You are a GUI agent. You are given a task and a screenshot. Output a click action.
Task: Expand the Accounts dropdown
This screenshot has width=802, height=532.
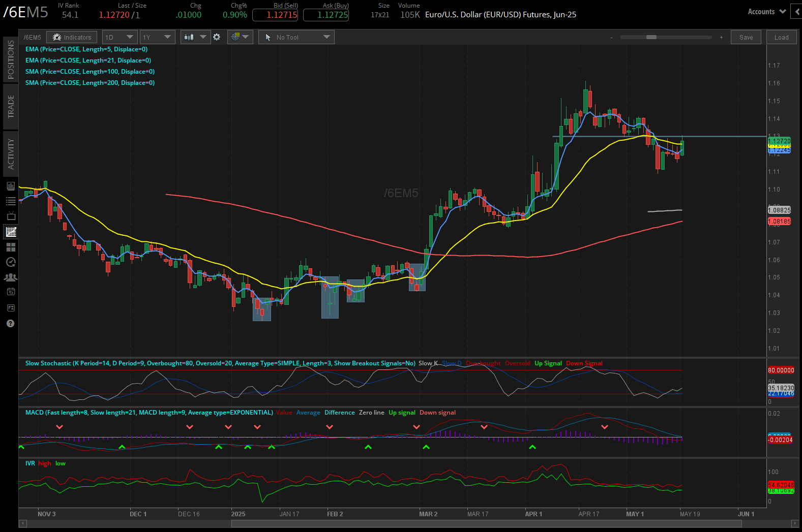coord(767,12)
